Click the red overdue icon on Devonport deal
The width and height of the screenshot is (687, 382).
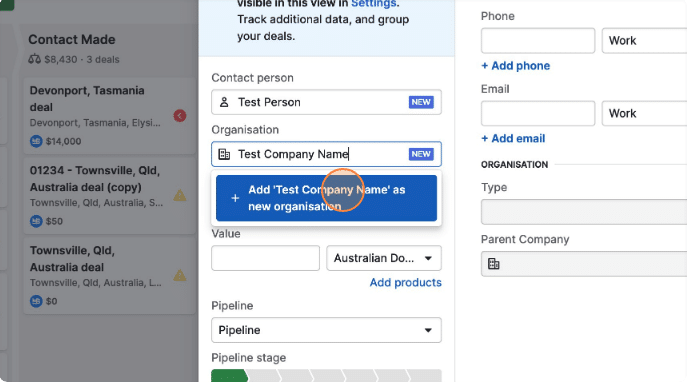(180, 116)
